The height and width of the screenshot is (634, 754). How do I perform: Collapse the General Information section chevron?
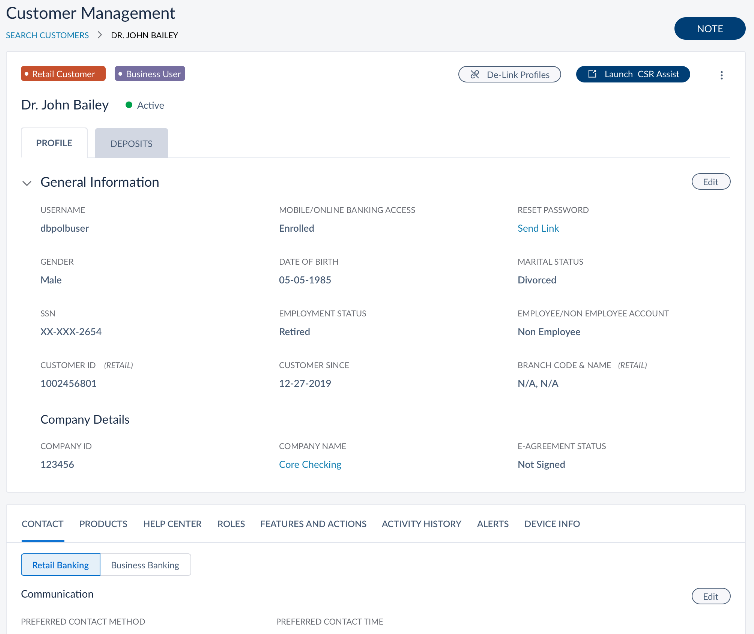pyautogui.click(x=27, y=183)
